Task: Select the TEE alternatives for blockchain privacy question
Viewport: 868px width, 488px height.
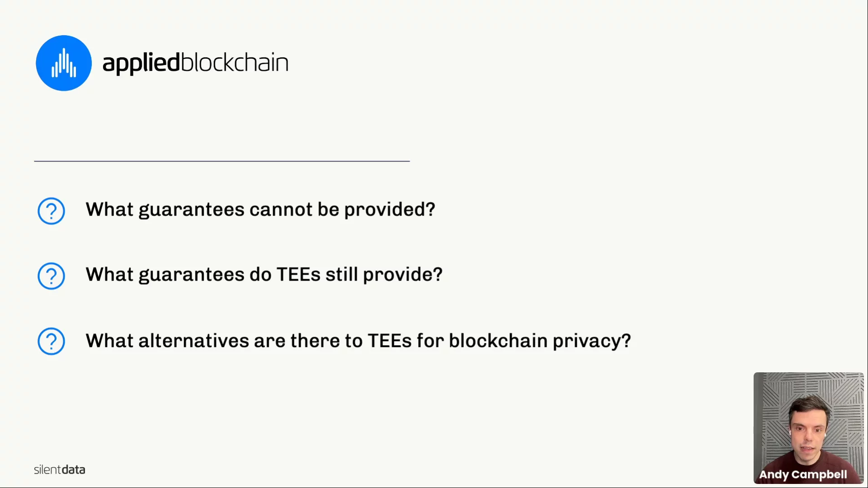Action: (x=358, y=341)
